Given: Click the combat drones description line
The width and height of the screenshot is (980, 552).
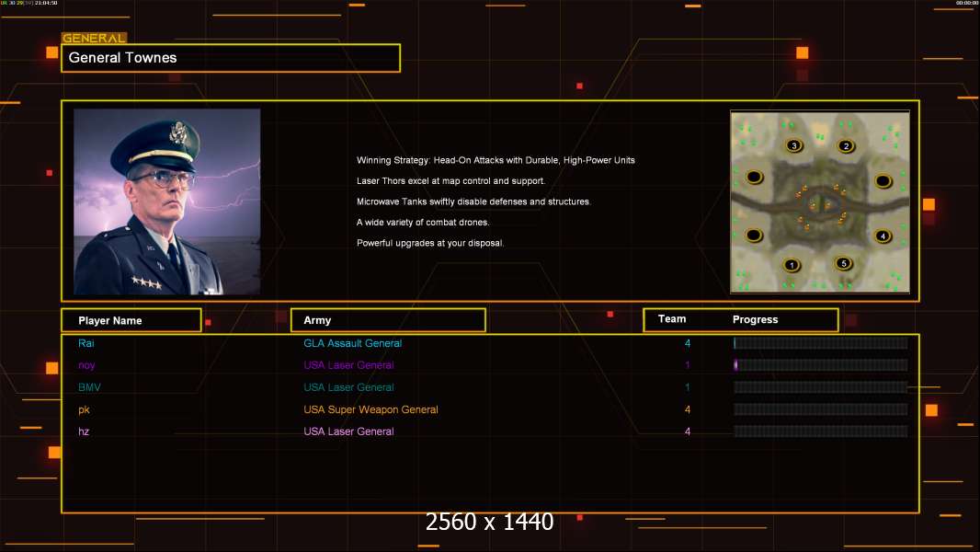Looking at the screenshot, I should (x=423, y=222).
